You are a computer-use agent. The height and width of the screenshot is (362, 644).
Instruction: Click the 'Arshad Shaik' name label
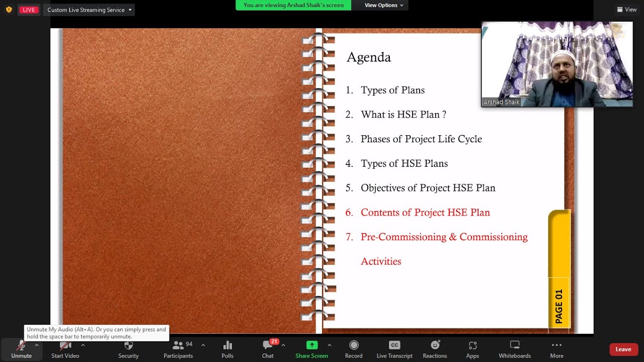[501, 102]
